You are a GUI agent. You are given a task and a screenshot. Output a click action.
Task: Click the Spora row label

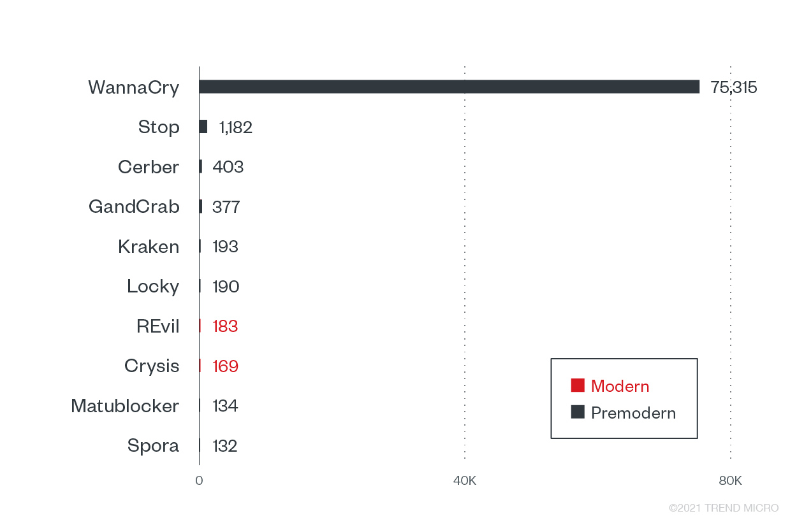coord(153,446)
